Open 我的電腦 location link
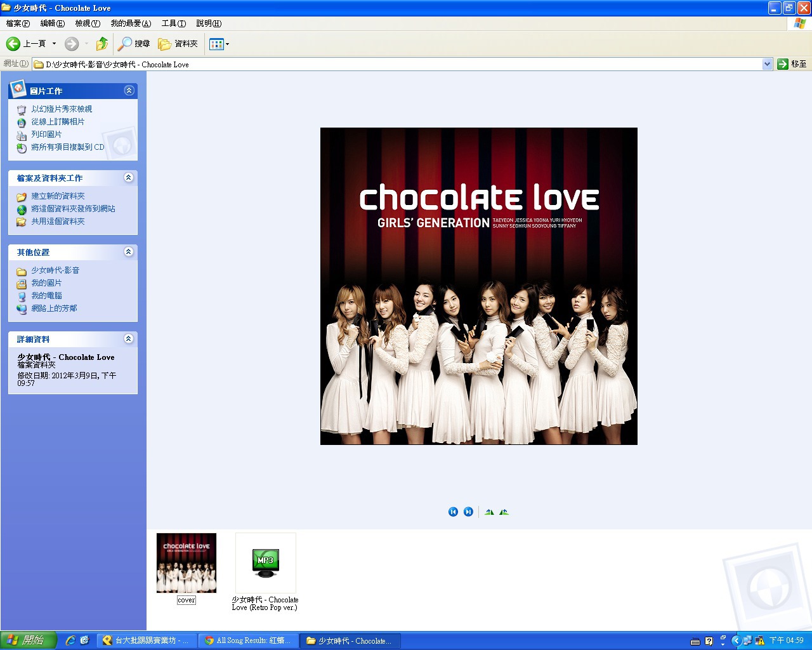Screen dimensions: 812x650 pos(46,296)
